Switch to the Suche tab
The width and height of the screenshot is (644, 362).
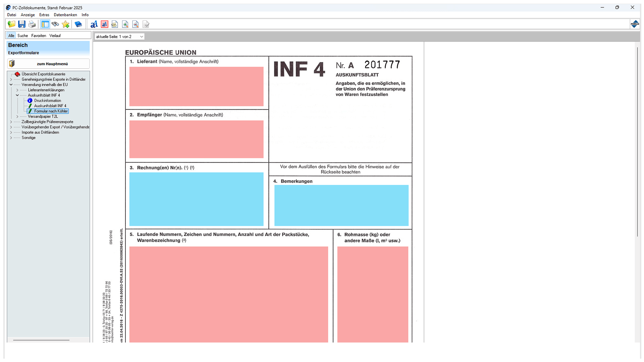[x=22, y=36]
